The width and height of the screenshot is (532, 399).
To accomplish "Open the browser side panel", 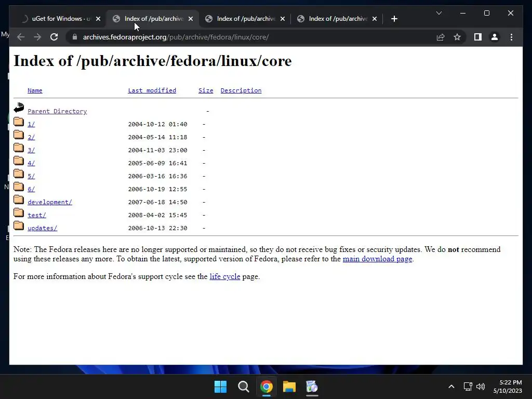I will pos(478,37).
